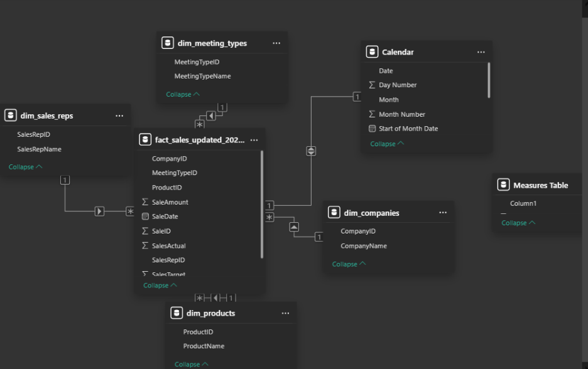Viewport: 588px width, 369px height.
Task: Collapse the dim_meeting_types table card
Action: pyautogui.click(x=182, y=94)
